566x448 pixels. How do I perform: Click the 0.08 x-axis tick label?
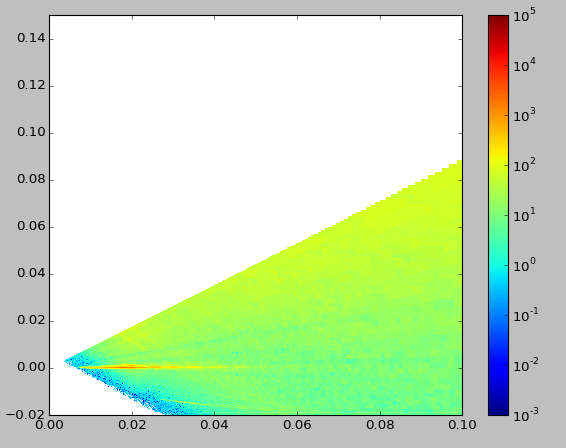tap(380, 425)
